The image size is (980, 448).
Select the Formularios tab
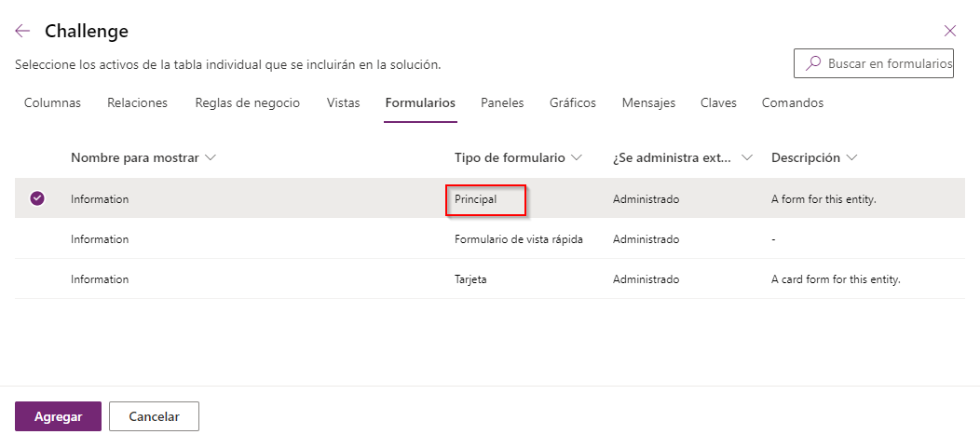[x=420, y=103]
